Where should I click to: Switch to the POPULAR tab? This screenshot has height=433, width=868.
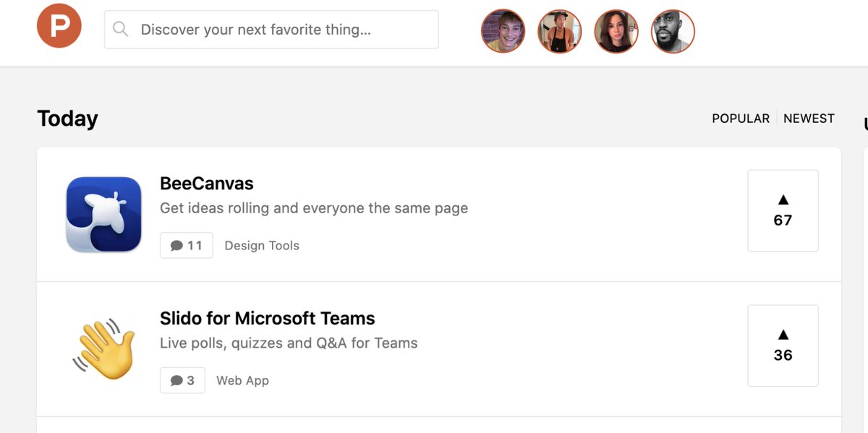[x=741, y=119]
